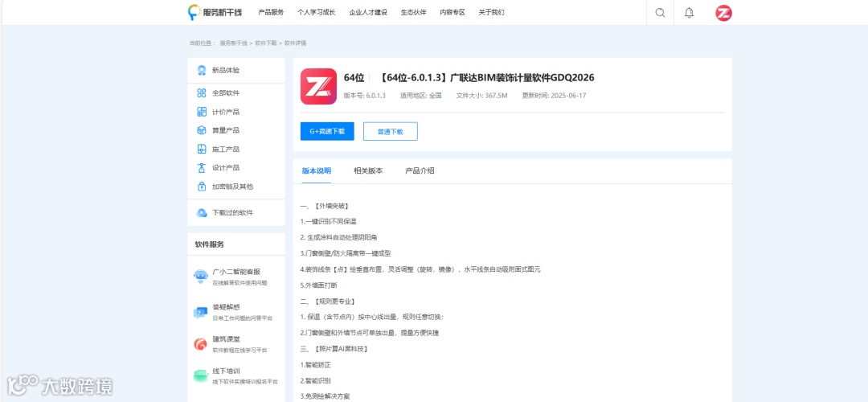The image size is (868, 402).
Task: Click the 下载过的软件 cloud icon
Action: [202, 212]
